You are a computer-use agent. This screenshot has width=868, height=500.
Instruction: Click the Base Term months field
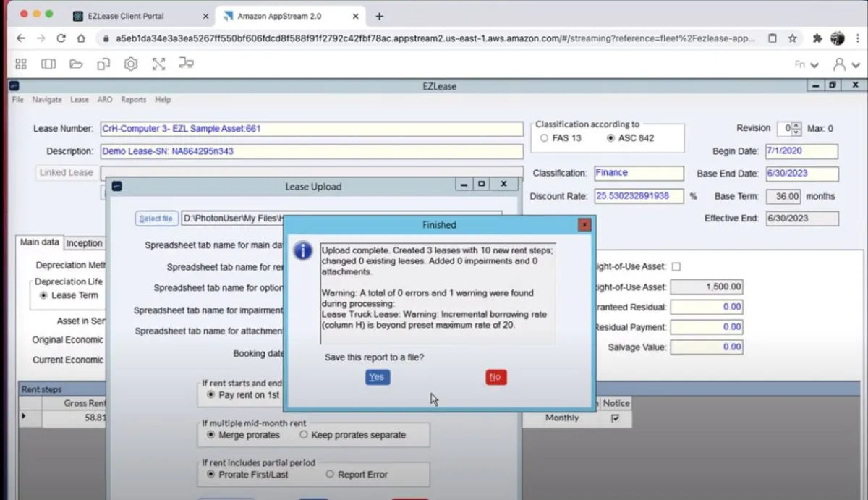(x=784, y=196)
